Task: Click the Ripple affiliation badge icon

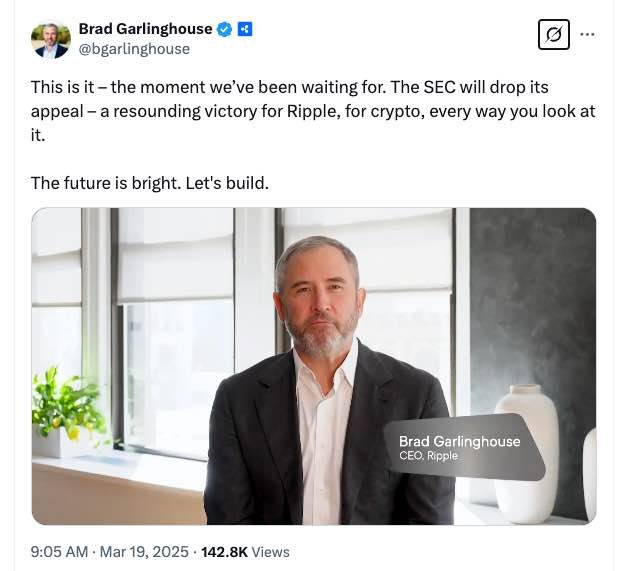Action: click(x=244, y=29)
